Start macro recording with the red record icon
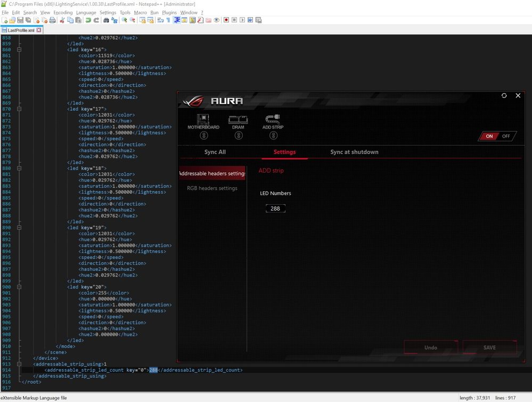This screenshot has width=532, height=402. tap(226, 20)
